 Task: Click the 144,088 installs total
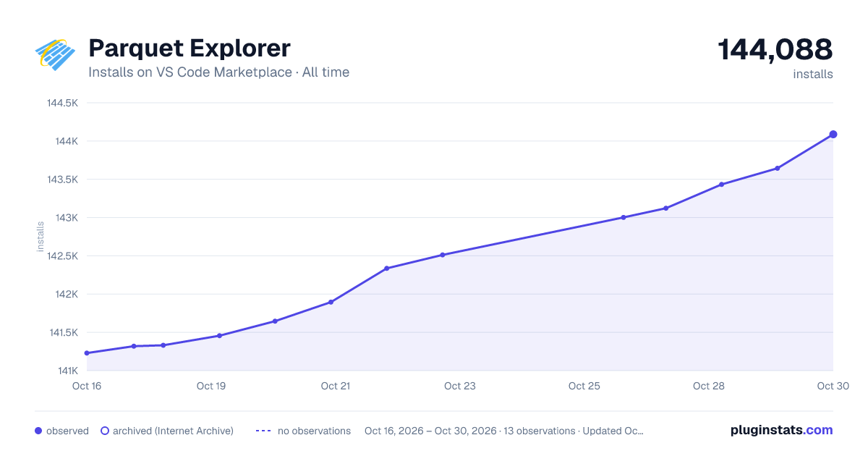pos(775,50)
